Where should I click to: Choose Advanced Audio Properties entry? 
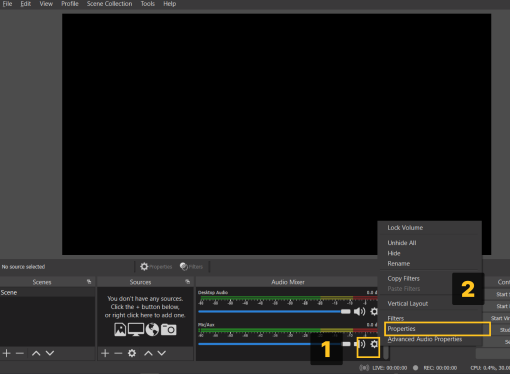[x=425, y=339]
